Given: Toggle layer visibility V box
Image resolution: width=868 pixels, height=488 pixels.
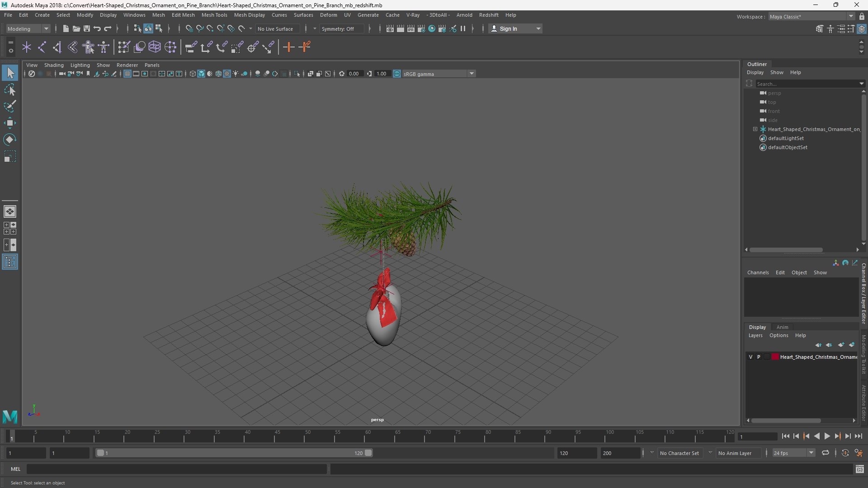Looking at the screenshot, I should pos(751,357).
